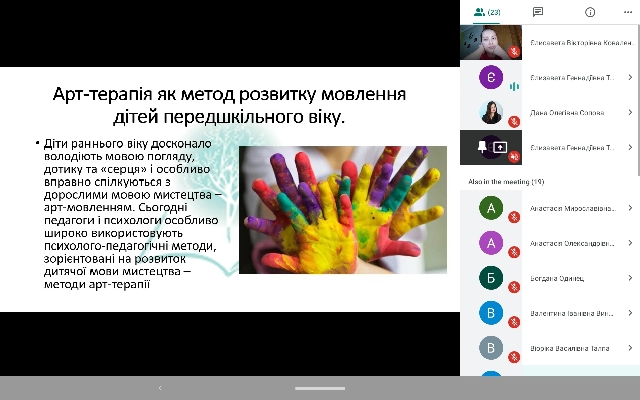Tap muted mic icon for Дана Олегівна Сопова

[514, 121]
